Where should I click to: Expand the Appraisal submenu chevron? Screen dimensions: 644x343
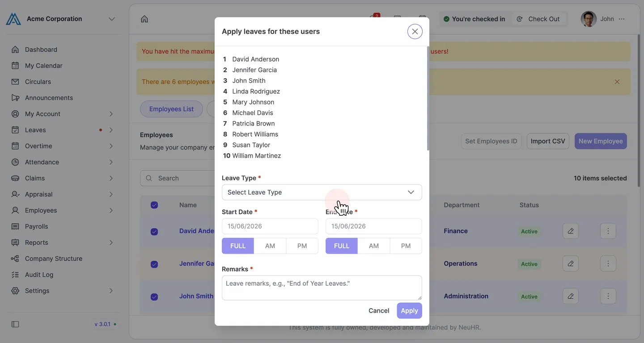(111, 194)
